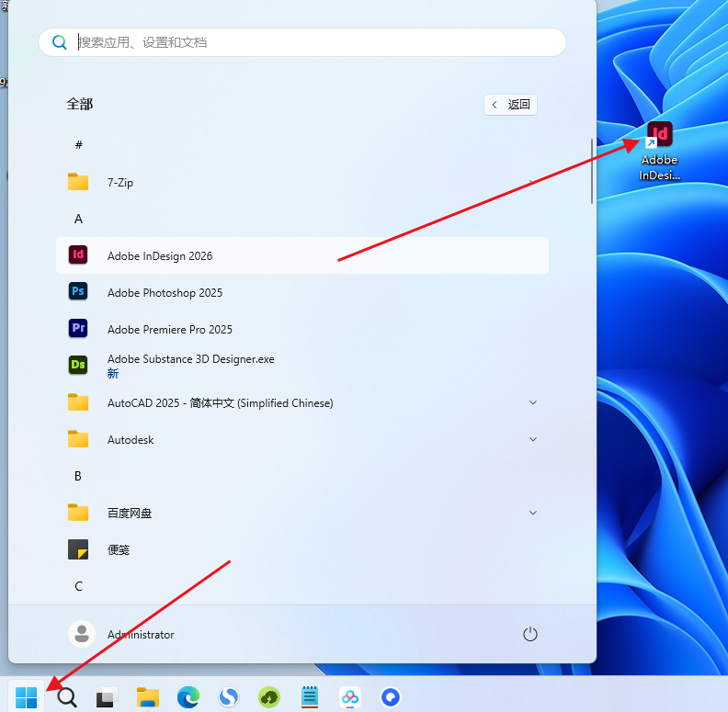Click the 百度网盘 folder icon
This screenshot has height=712, width=728.
78,513
